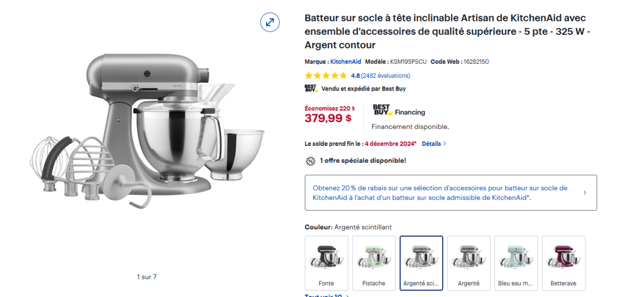Click the 1 offre spéciale disponible label
The height and width of the screenshot is (297, 644).
(x=363, y=160)
